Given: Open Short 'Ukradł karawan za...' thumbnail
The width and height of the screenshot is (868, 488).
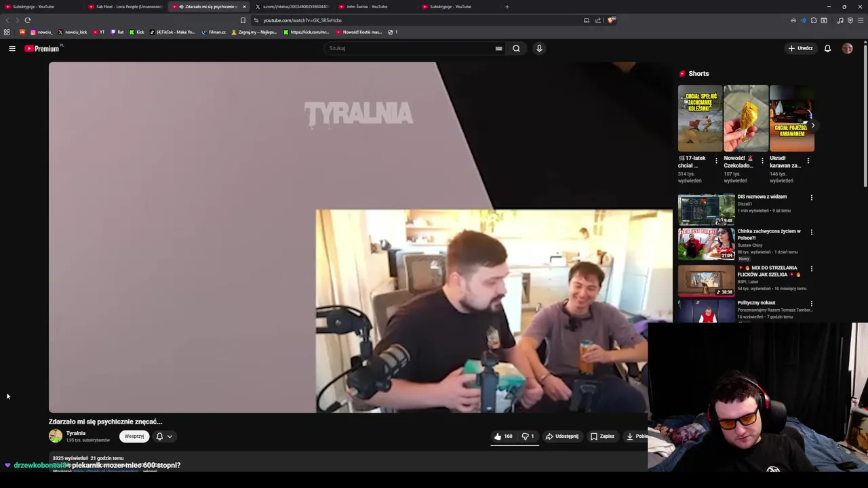Looking at the screenshot, I should tap(791, 119).
